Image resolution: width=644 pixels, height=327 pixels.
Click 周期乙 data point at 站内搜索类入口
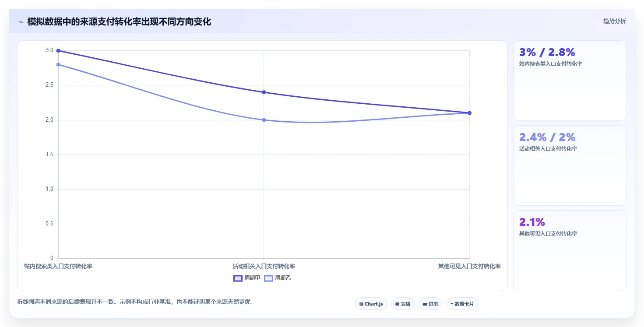58,64
